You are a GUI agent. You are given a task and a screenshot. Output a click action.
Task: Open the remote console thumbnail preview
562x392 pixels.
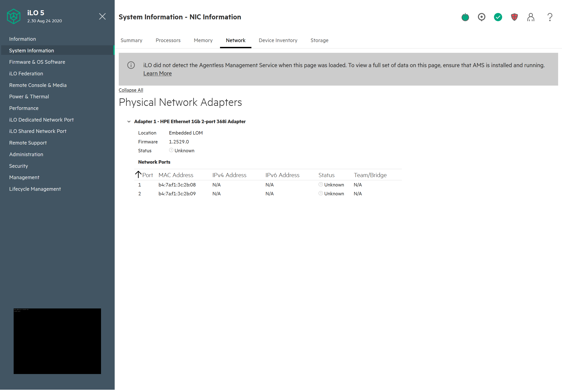57,341
